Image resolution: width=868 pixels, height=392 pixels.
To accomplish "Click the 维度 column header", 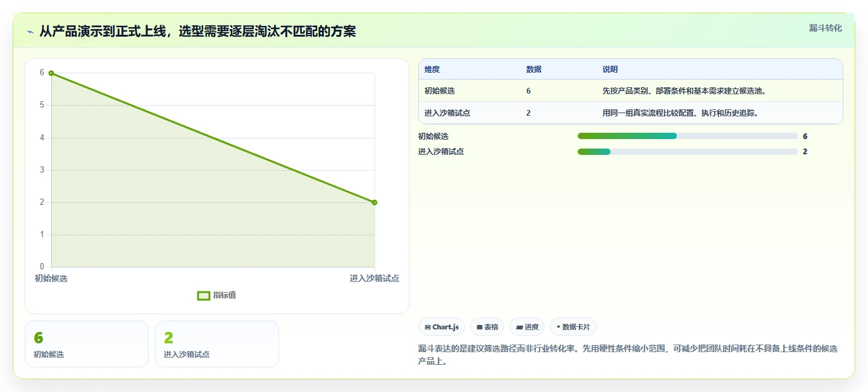I will 432,70.
